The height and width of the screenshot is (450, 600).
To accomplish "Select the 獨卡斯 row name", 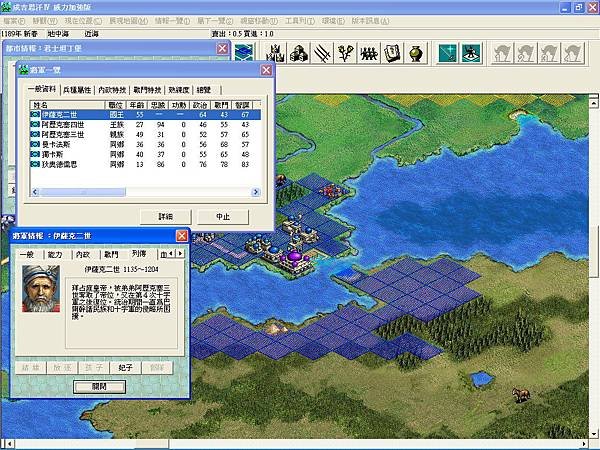I will 52,154.
